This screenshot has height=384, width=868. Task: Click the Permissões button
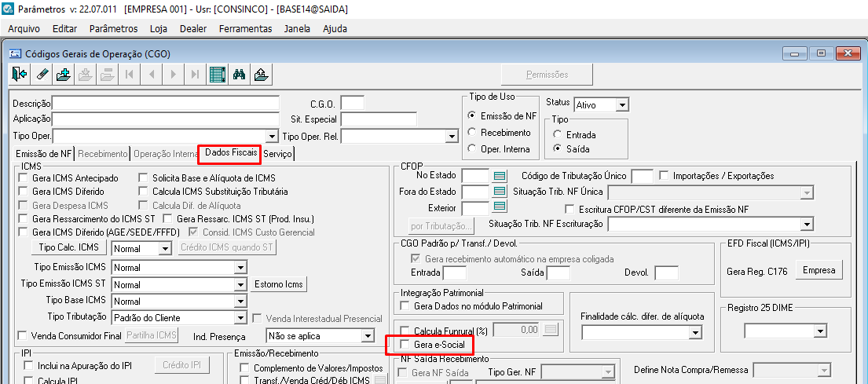[547, 74]
